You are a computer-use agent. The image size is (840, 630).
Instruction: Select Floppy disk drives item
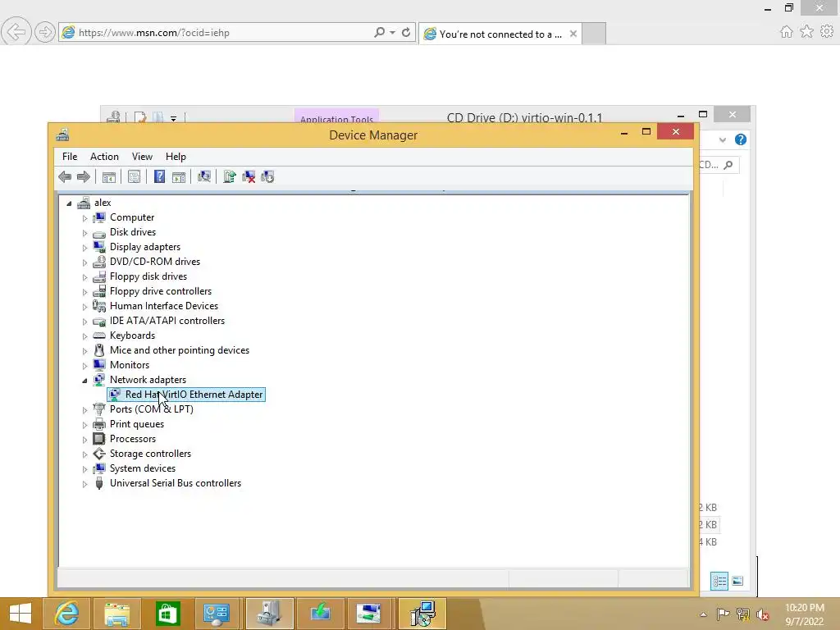coord(148,276)
